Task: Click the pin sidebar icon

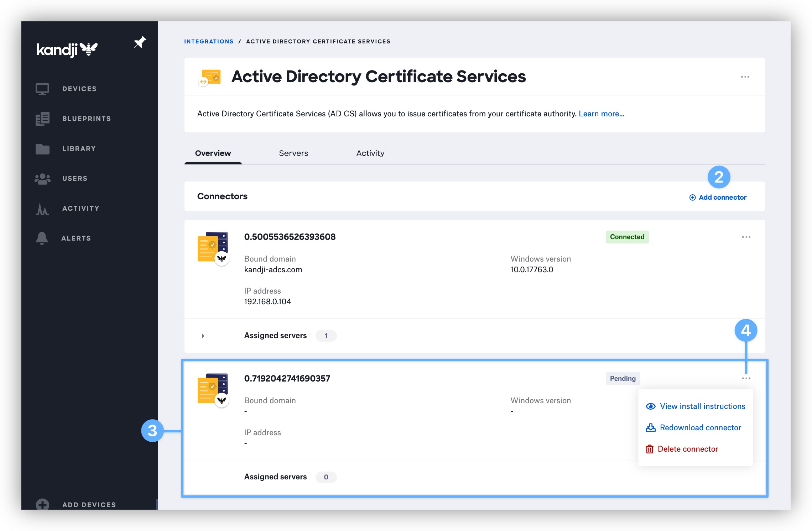Action: [x=140, y=42]
